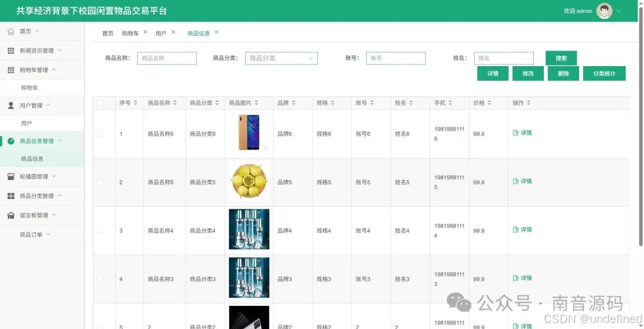This screenshot has width=644, height=329.
Task: Sort table by 姓名 column arrows
Action: pos(411,103)
